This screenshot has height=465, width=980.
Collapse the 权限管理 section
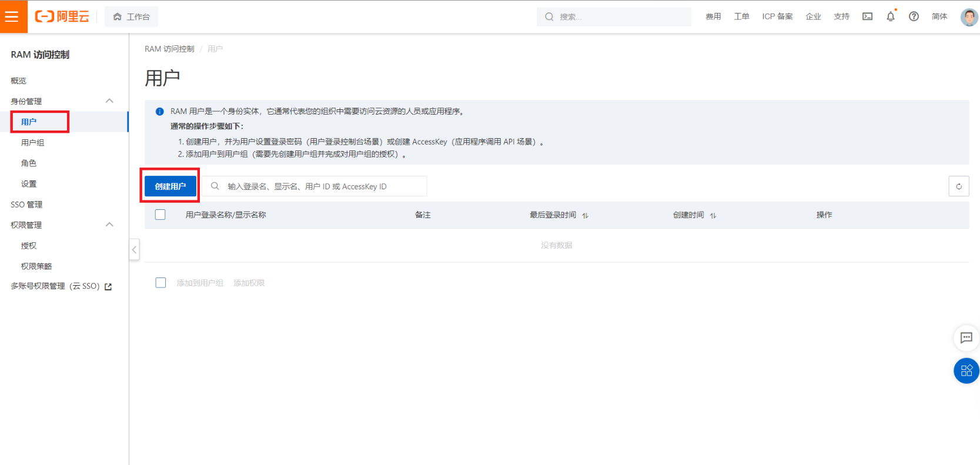tap(109, 225)
